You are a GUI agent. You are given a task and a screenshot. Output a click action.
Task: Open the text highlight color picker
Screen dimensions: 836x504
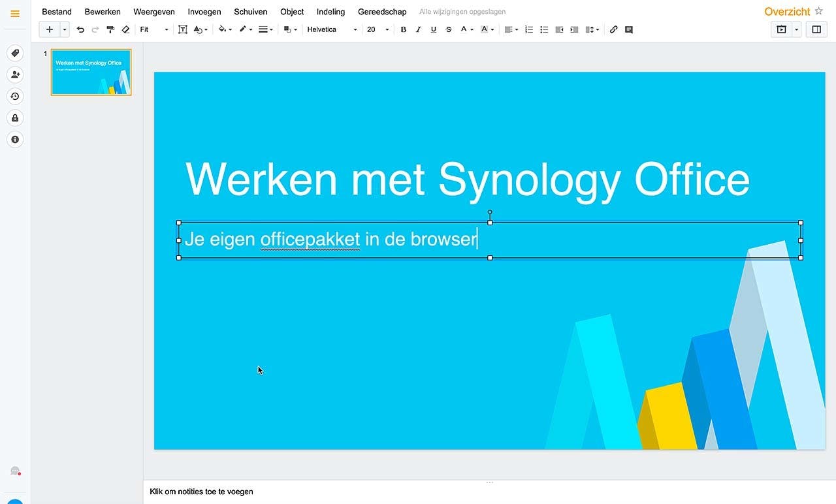click(487, 29)
